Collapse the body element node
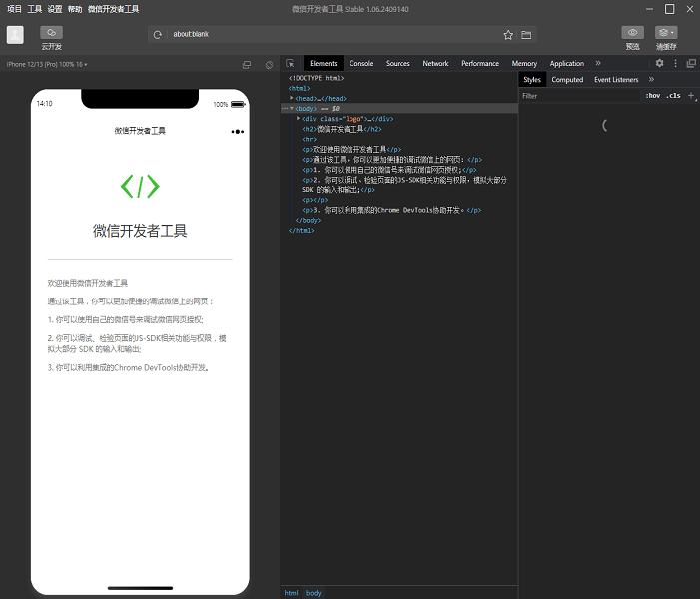 [x=291, y=108]
